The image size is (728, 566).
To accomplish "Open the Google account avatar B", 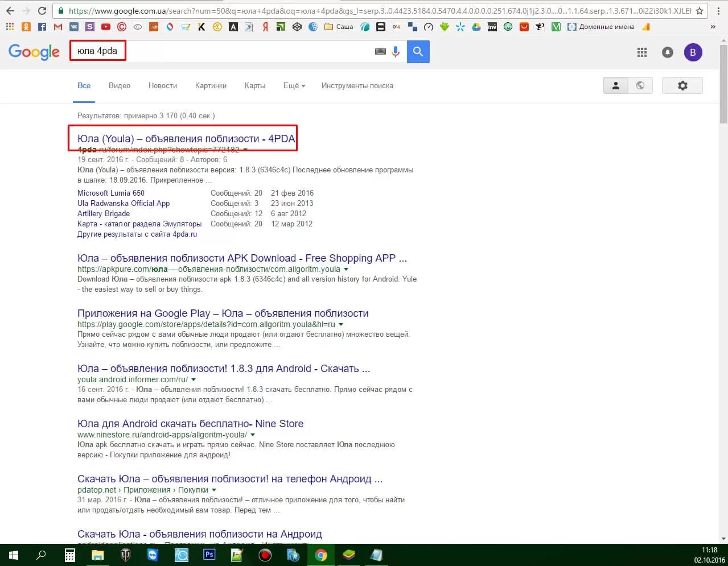I will 693,52.
